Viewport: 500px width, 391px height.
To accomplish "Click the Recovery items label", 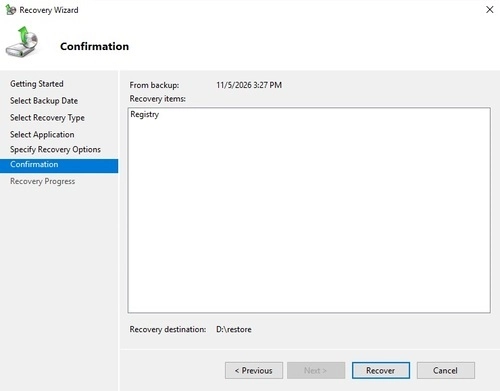I will click(158, 99).
